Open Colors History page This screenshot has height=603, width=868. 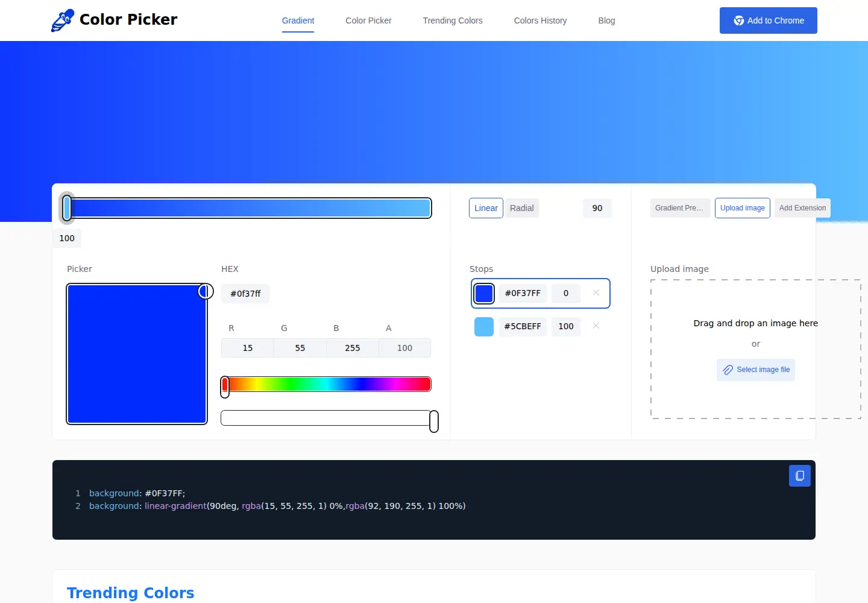pos(540,21)
